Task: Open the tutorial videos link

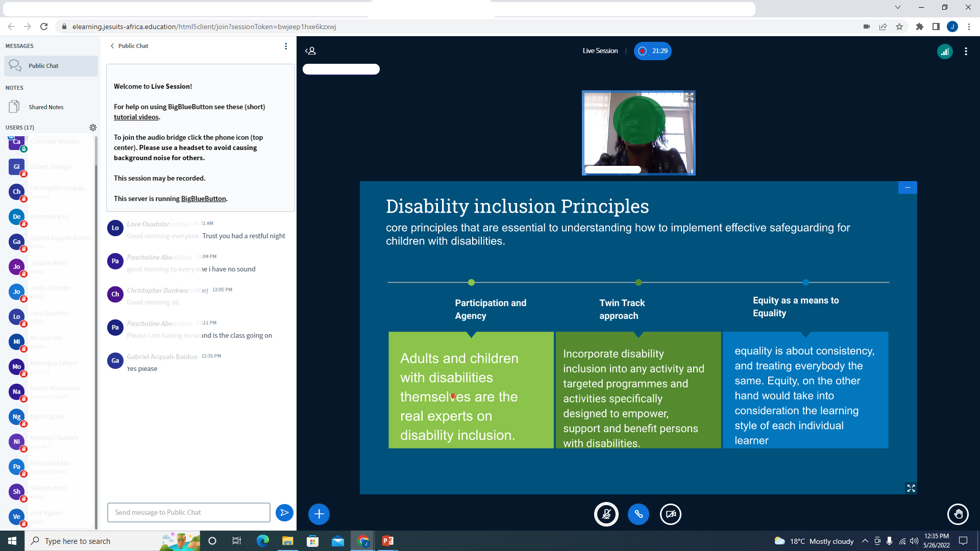Action: point(136,117)
